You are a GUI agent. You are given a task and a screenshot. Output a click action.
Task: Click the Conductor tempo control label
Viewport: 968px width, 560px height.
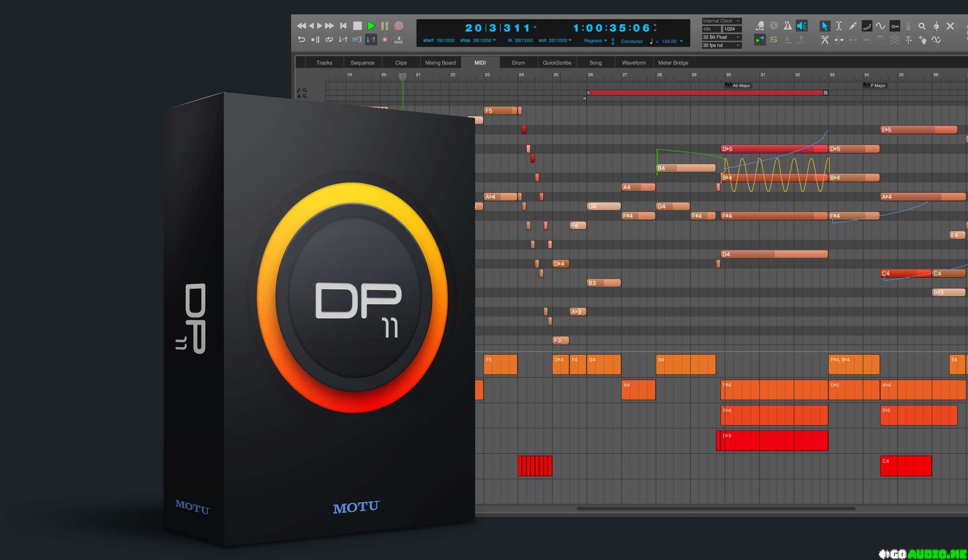[632, 41]
